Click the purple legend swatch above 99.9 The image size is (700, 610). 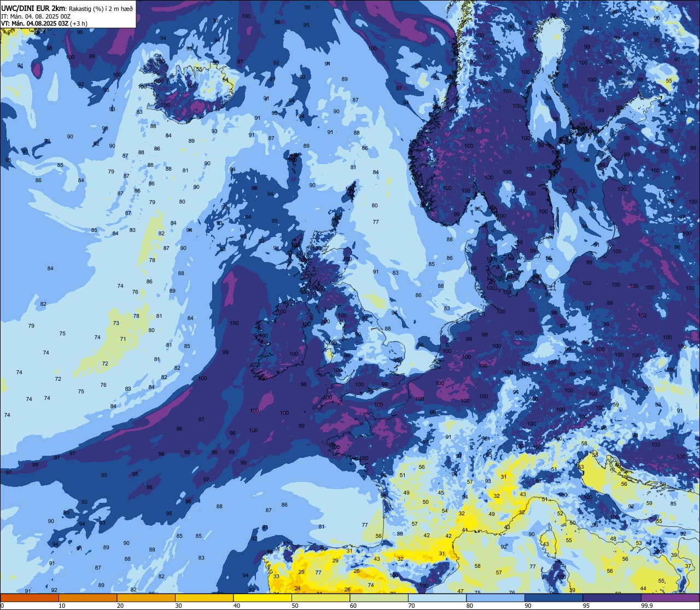[x=670, y=597]
